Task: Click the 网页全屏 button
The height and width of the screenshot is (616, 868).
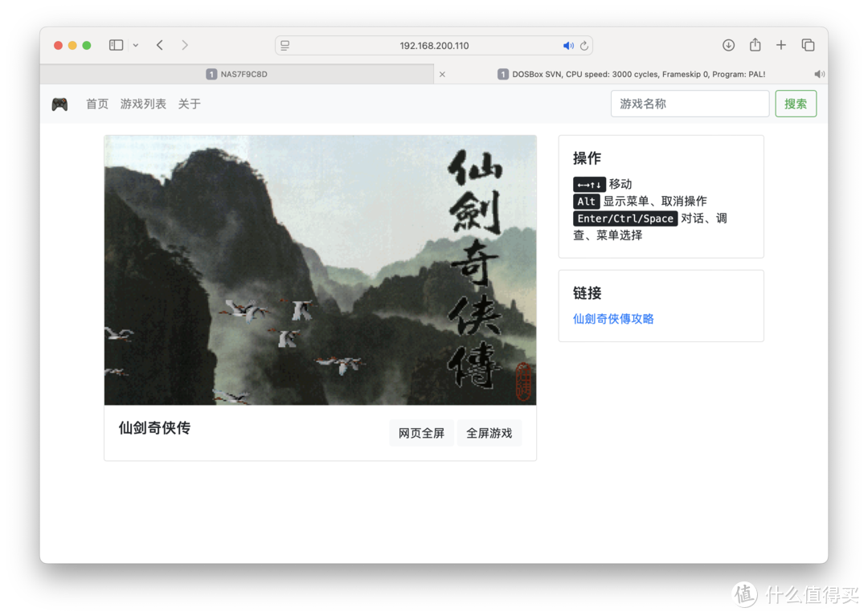Action: [421, 432]
